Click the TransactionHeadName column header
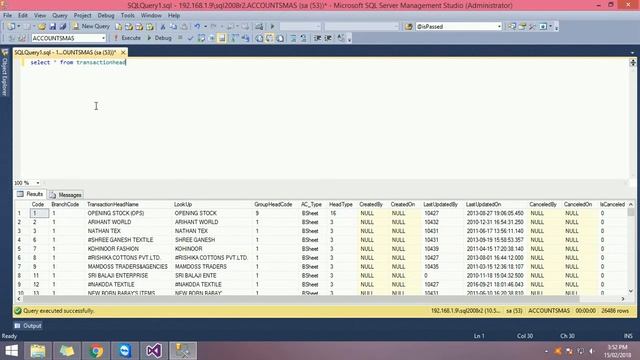Screen dimensions: 640x360 (113, 204)
